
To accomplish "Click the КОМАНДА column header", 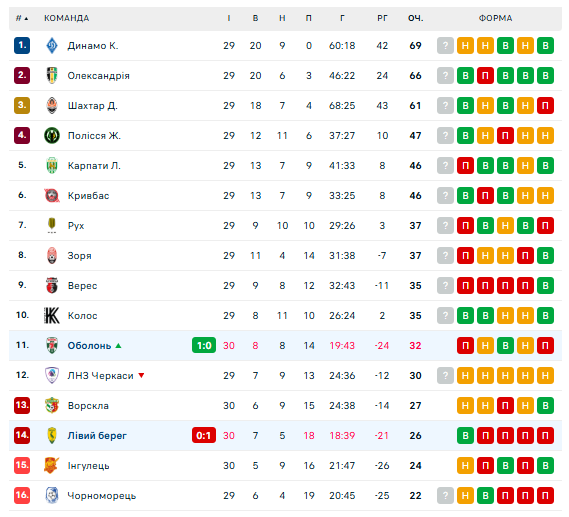I will coord(67,18).
